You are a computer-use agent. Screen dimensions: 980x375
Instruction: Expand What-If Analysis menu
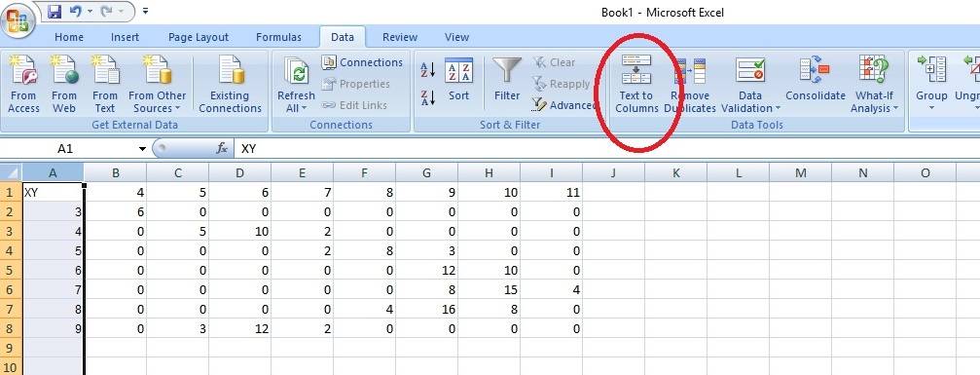(874, 85)
